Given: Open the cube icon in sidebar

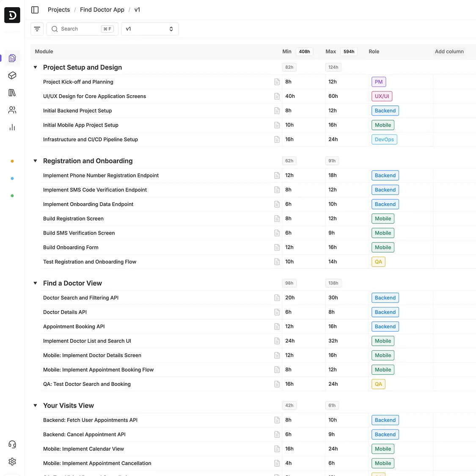Looking at the screenshot, I should [x=12, y=75].
